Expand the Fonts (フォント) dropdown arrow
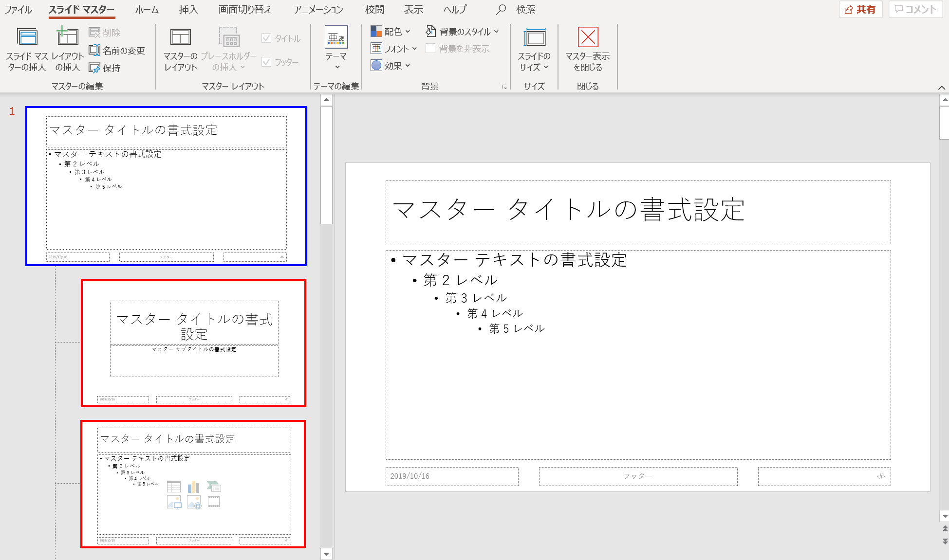The width and height of the screenshot is (949, 560). [415, 49]
